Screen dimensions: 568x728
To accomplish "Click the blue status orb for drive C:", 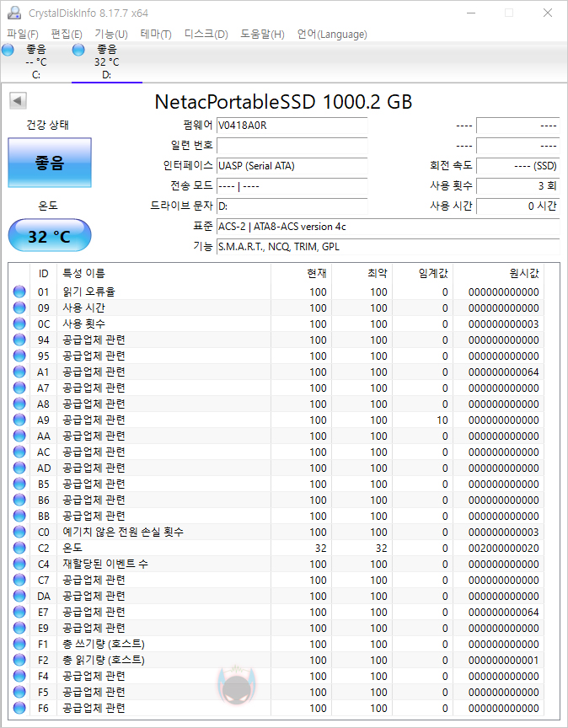I will (8, 49).
